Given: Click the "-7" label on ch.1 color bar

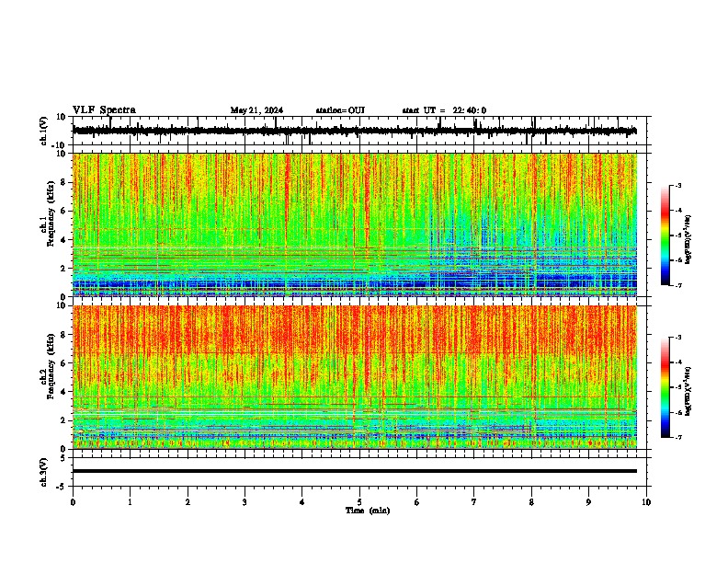Looking at the screenshot, I should (x=678, y=285).
